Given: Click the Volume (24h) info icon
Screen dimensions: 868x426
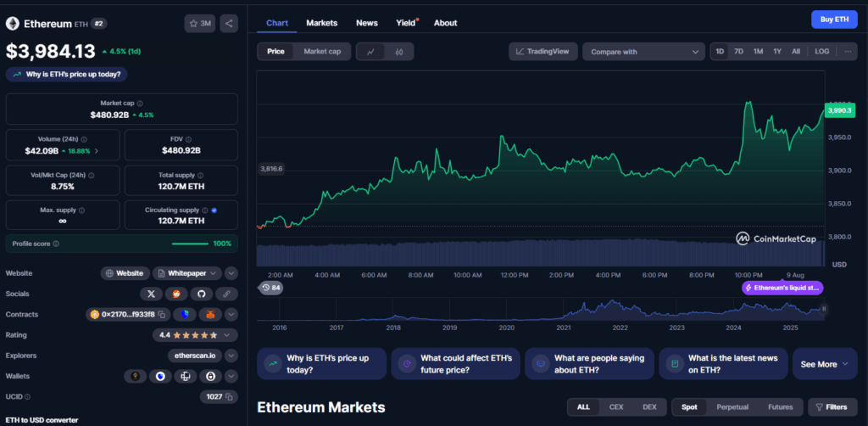Looking at the screenshot, I should [x=84, y=140].
